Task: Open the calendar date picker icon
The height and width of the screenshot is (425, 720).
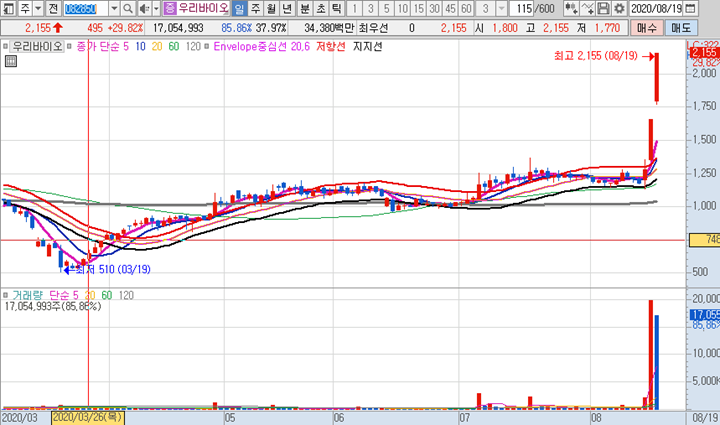Action: coord(690,8)
